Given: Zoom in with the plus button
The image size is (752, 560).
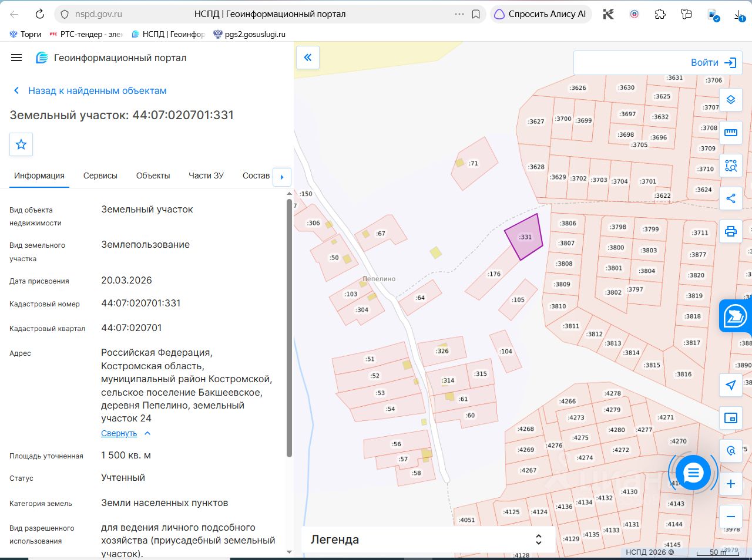Looking at the screenshot, I should pos(731,484).
